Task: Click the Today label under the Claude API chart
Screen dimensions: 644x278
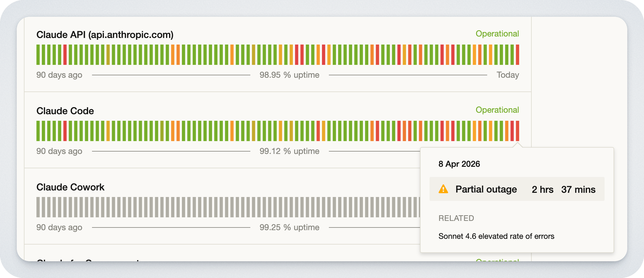Action: [507, 75]
